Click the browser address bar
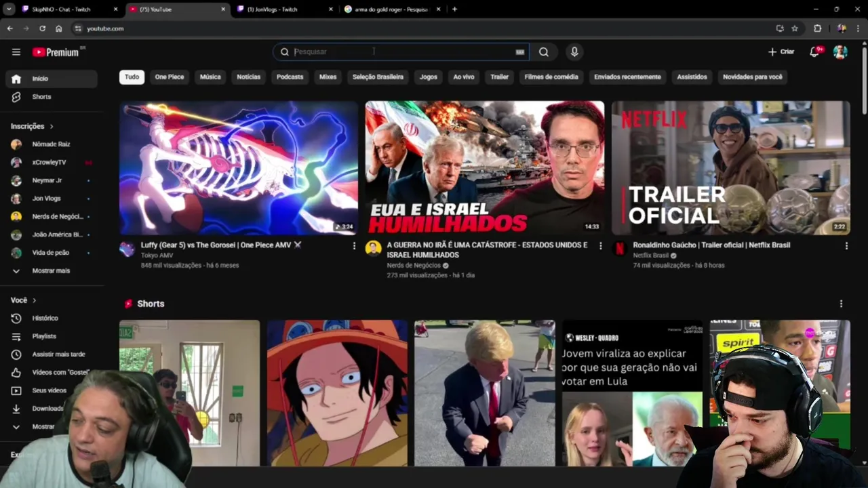Viewport: 868px width, 488px height. [x=420, y=28]
